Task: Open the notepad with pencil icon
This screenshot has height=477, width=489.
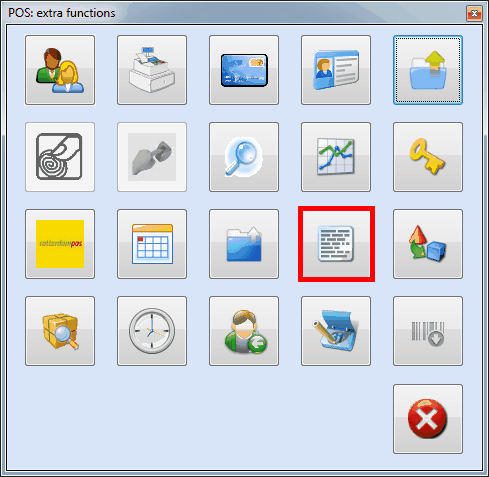Action: 336,331
